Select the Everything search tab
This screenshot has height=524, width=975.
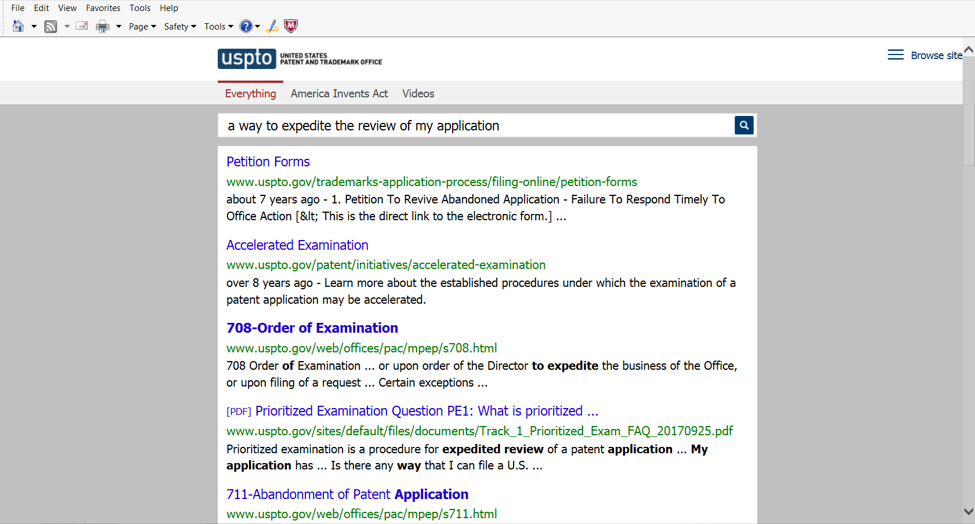click(251, 93)
